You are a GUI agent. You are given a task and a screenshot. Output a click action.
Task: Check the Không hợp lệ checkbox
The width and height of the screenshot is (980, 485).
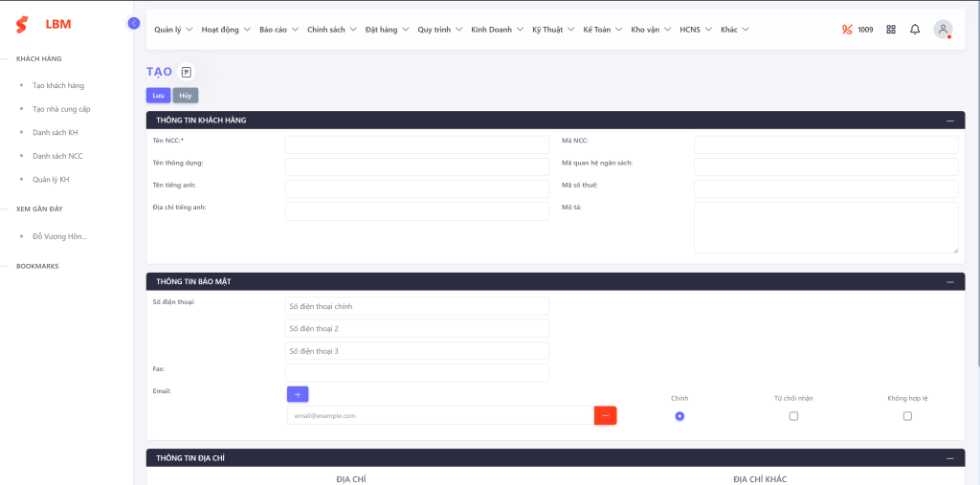[x=907, y=416]
